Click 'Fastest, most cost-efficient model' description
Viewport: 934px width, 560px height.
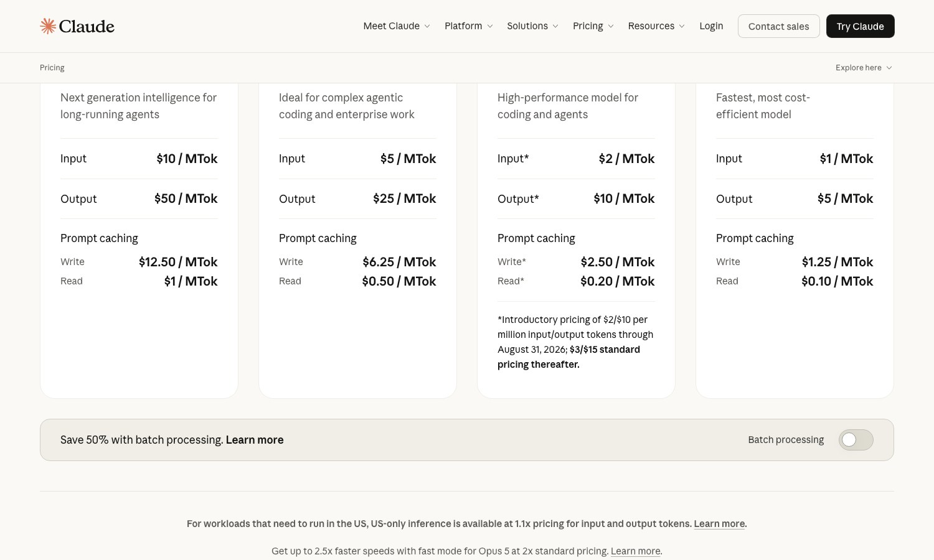pyautogui.click(x=763, y=106)
